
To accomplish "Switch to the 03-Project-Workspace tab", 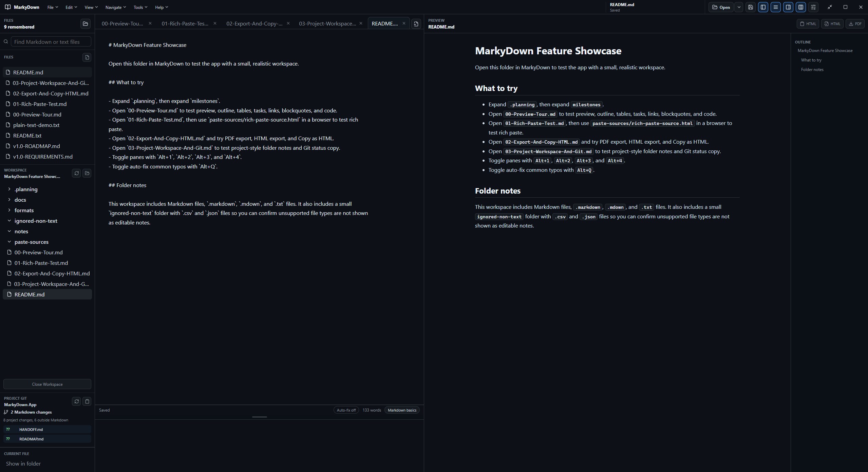I will [327, 23].
